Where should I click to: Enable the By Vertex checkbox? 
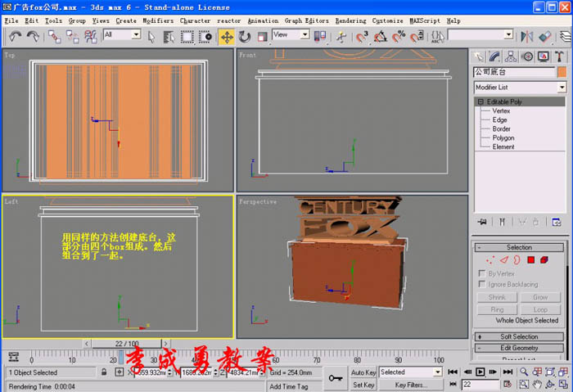(482, 273)
